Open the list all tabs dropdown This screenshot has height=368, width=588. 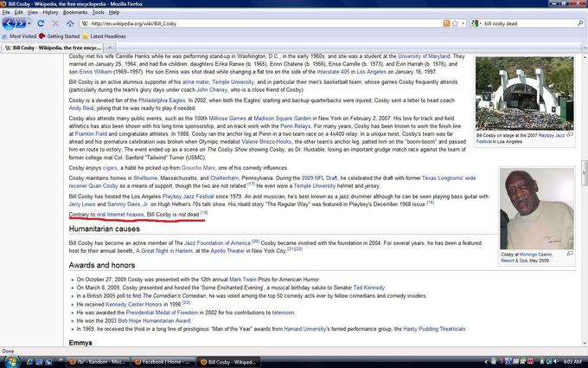585,48
